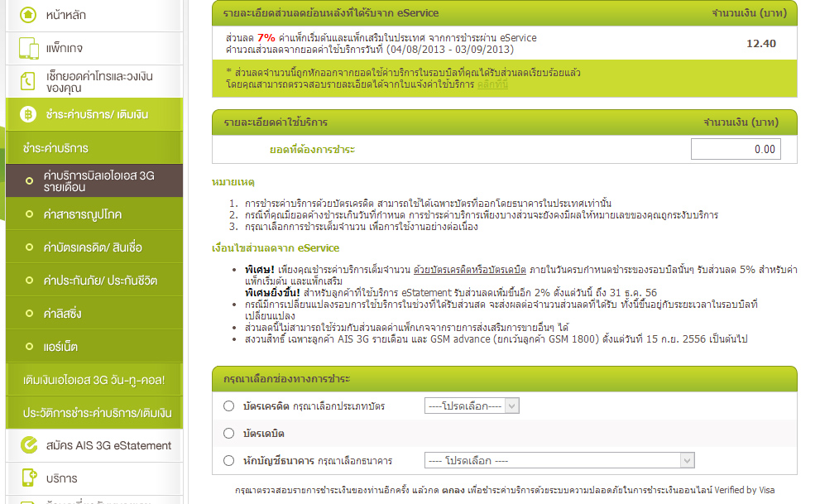Screen dimensions: 820x504
Task: Click the checkmark icon for สมัคร AIS 3G eStatement
Action: 29,445
